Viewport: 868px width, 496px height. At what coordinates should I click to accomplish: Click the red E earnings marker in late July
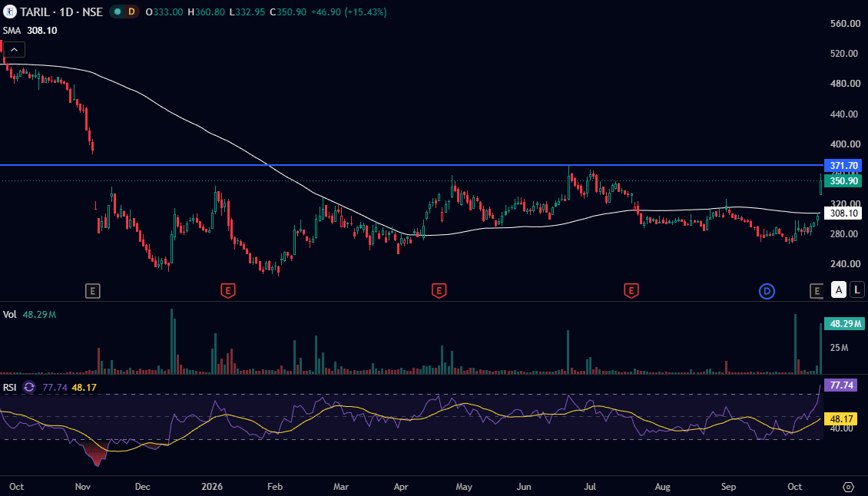631,291
